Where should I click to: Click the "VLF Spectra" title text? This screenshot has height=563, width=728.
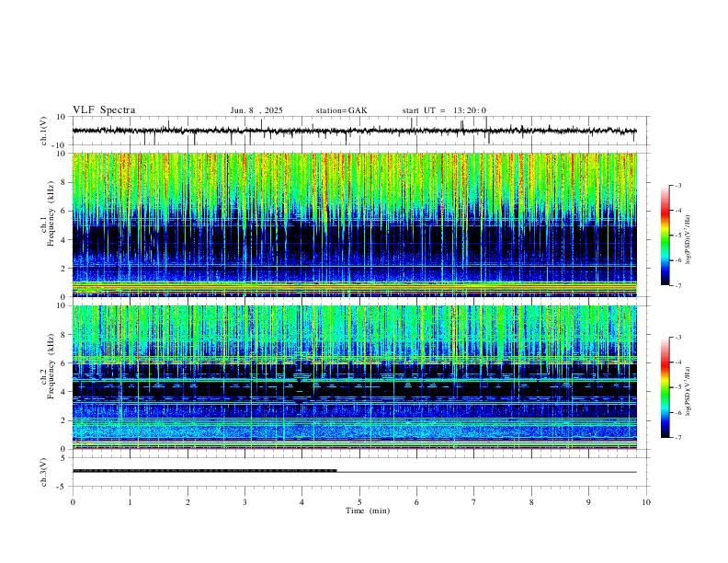[104, 110]
